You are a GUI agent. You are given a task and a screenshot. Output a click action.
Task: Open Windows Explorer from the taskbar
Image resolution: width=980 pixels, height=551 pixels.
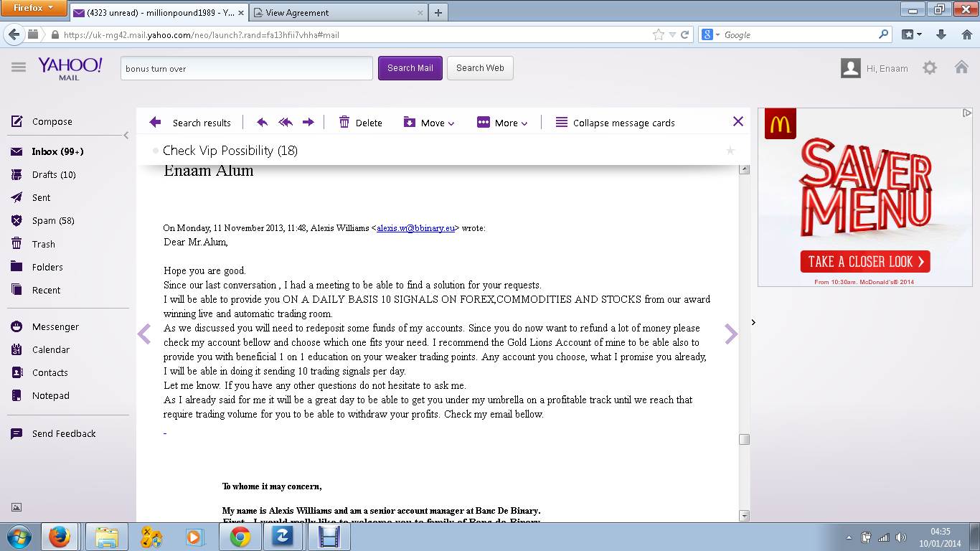click(107, 537)
